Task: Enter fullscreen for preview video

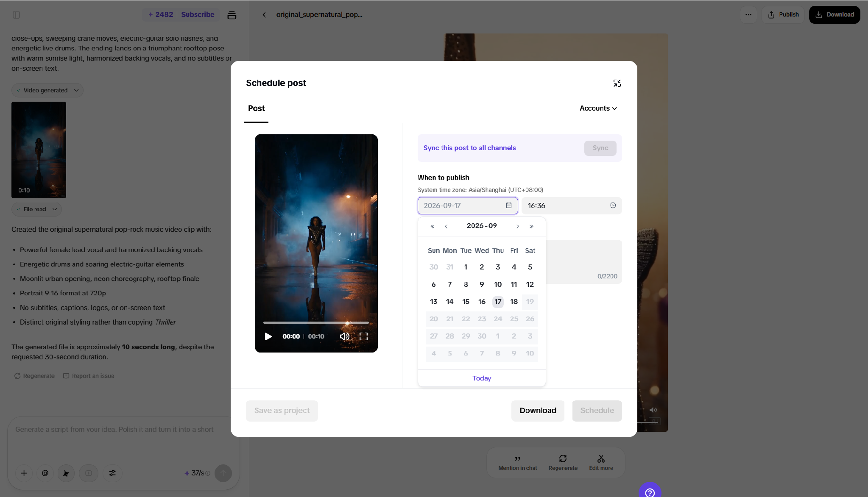Action: click(x=363, y=336)
